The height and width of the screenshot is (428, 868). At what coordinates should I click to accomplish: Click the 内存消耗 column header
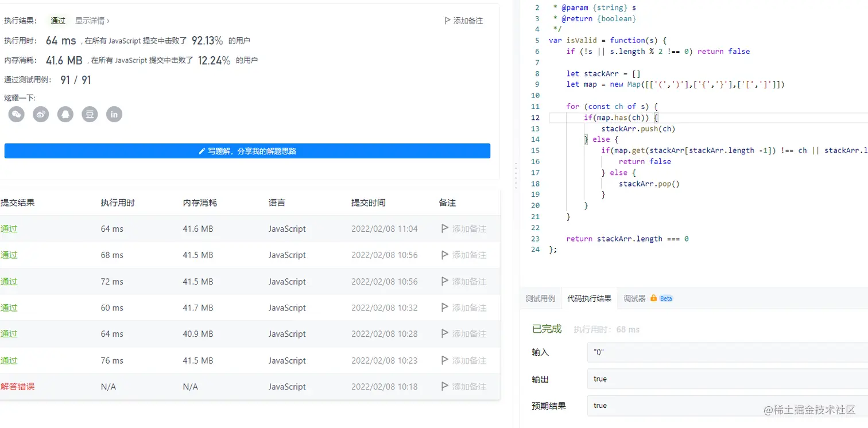200,203
